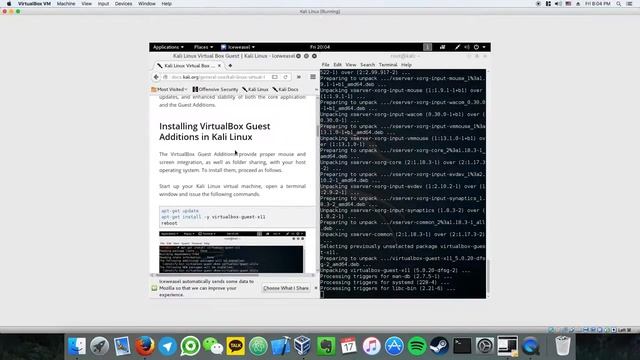Viewport: 640px width, 360px height.
Task: Close the Kali Linux Virtual Box tab
Action: coord(220,66)
